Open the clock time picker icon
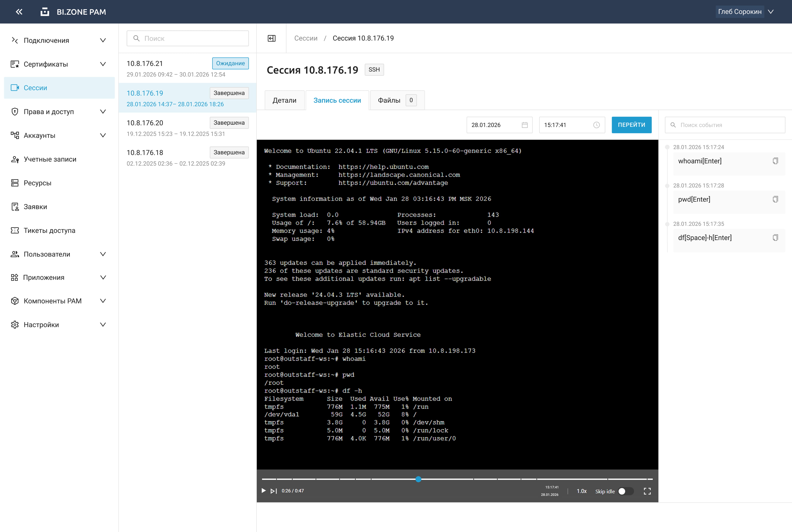Screen dimensions: 792x532 [x=596, y=125]
